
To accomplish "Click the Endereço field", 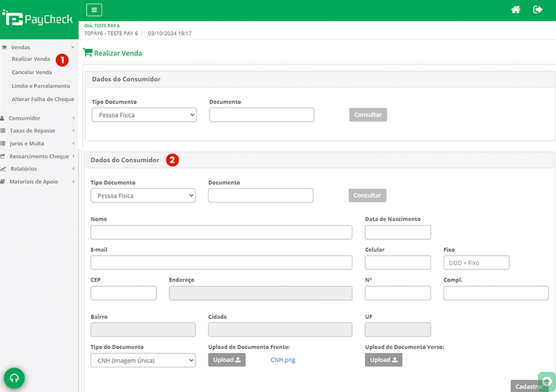I will click(x=261, y=293).
